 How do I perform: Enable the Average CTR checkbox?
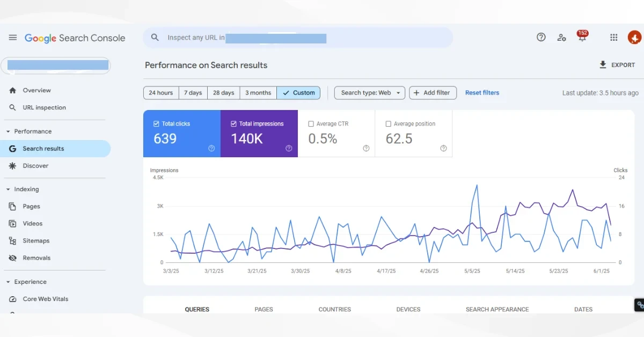tap(311, 123)
